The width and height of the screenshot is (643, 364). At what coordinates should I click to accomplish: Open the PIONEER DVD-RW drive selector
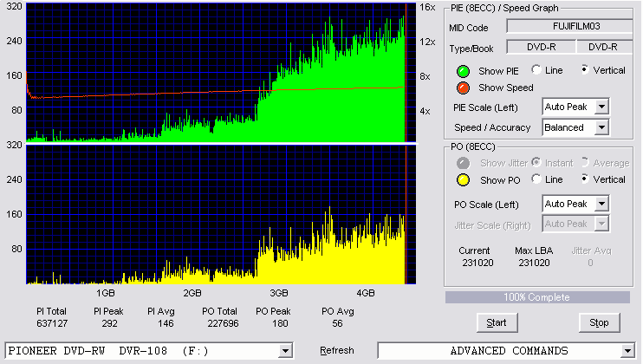pyautogui.click(x=149, y=351)
